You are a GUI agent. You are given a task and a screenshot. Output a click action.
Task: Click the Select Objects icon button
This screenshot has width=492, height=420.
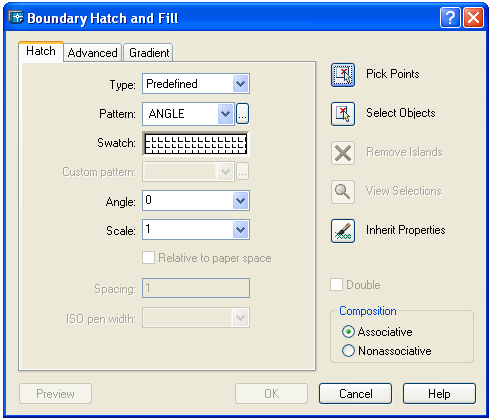pyautogui.click(x=343, y=114)
